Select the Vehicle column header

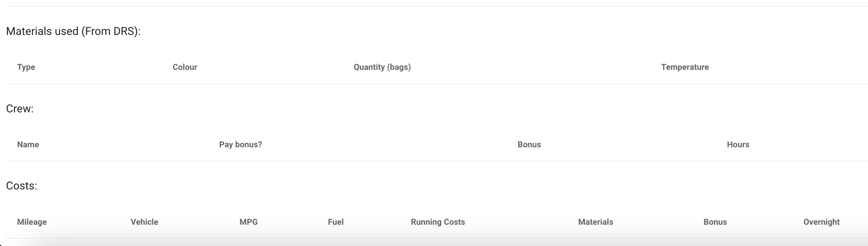point(144,222)
